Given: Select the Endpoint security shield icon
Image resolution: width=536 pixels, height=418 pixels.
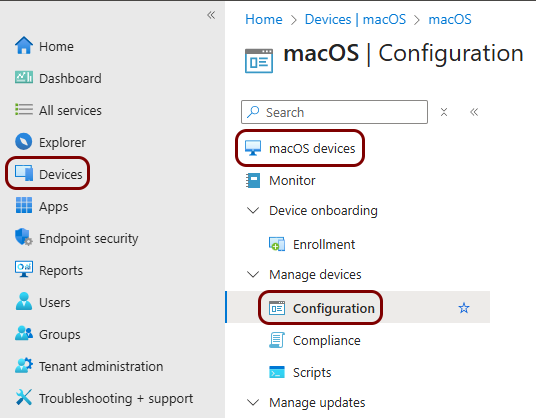Looking at the screenshot, I should [x=24, y=237].
